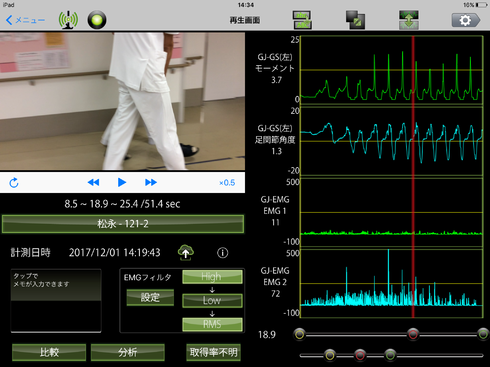Tap the walking video preview
The width and height of the screenshot is (490, 367).
(122, 101)
